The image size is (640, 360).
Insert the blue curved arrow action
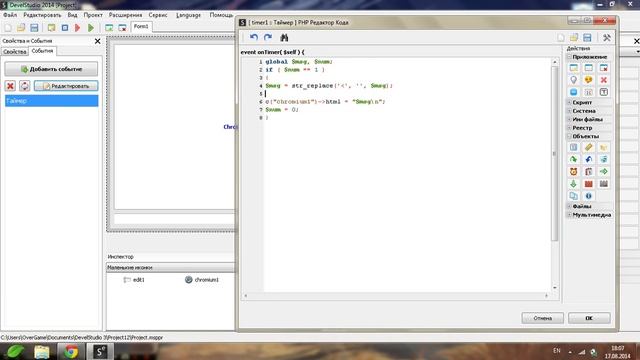[588, 159]
